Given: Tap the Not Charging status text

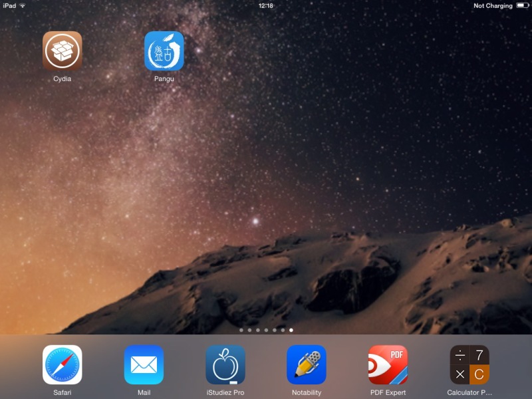Looking at the screenshot, I should [x=493, y=6].
